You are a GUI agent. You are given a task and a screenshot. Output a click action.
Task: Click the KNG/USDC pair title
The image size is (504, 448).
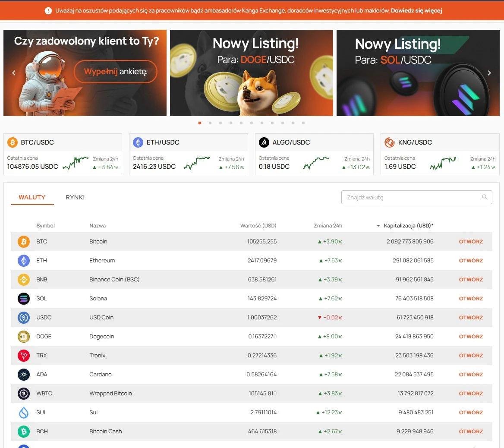(415, 142)
